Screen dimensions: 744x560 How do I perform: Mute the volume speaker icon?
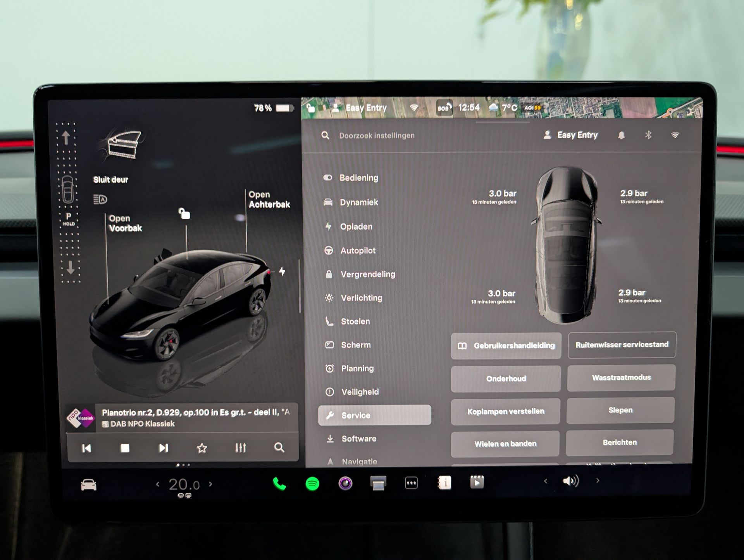pyautogui.click(x=570, y=481)
